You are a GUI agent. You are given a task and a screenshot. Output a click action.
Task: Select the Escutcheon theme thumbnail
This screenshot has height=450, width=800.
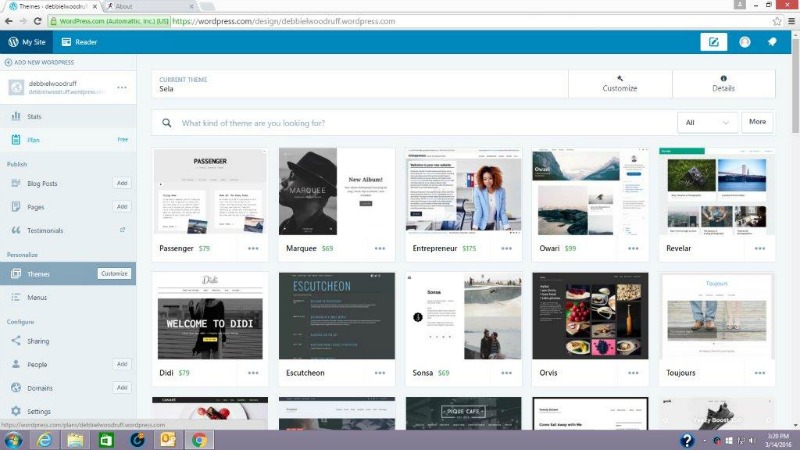(337, 316)
